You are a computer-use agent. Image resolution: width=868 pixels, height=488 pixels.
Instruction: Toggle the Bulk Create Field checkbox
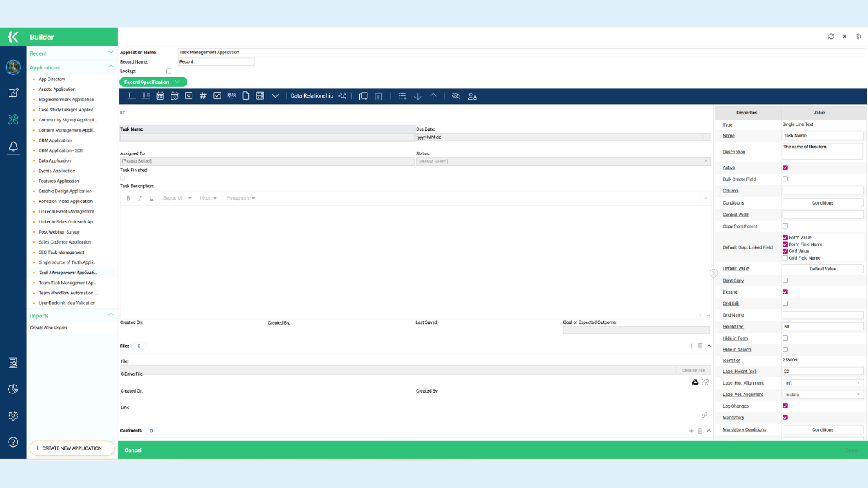click(x=786, y=179)
